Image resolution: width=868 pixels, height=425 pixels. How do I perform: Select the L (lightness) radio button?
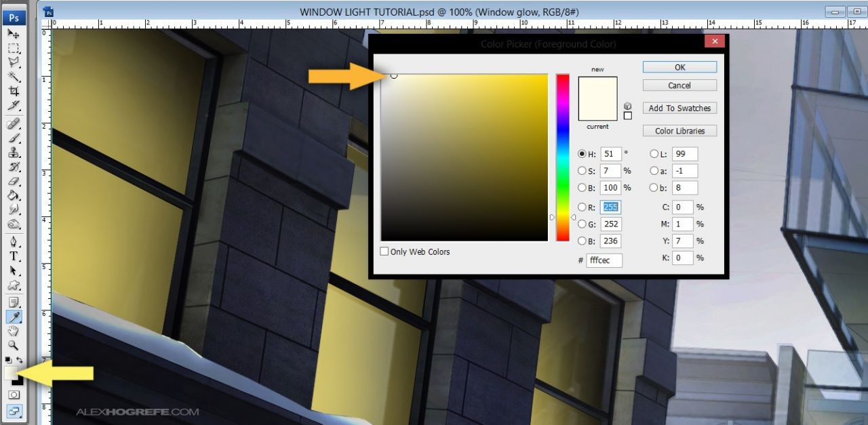(654, 154)
